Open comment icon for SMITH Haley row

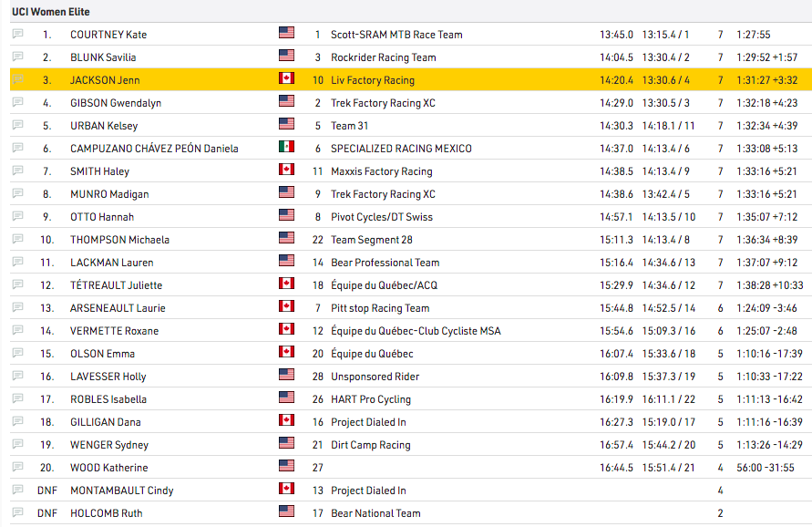point(18,170)
